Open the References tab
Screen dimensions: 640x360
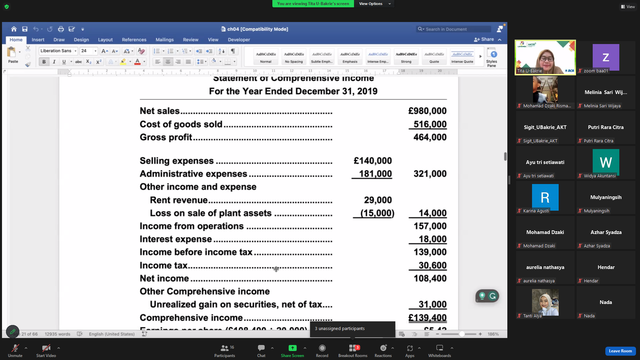[134, 40]
